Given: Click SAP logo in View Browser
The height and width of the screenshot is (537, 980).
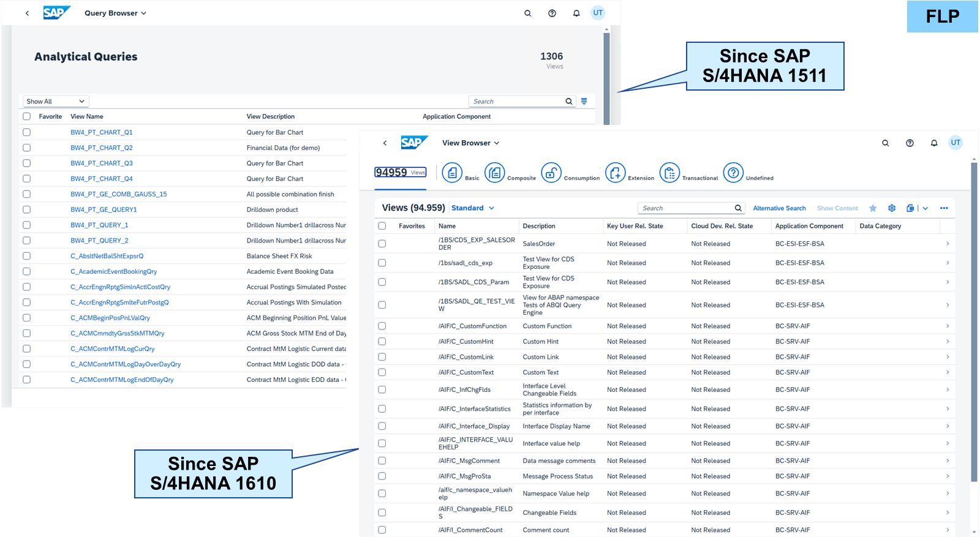Looking at the screenshot, I should point(414,143).
